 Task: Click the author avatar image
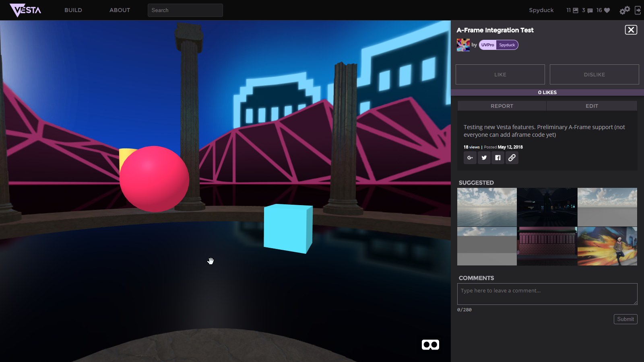(463, 45)
